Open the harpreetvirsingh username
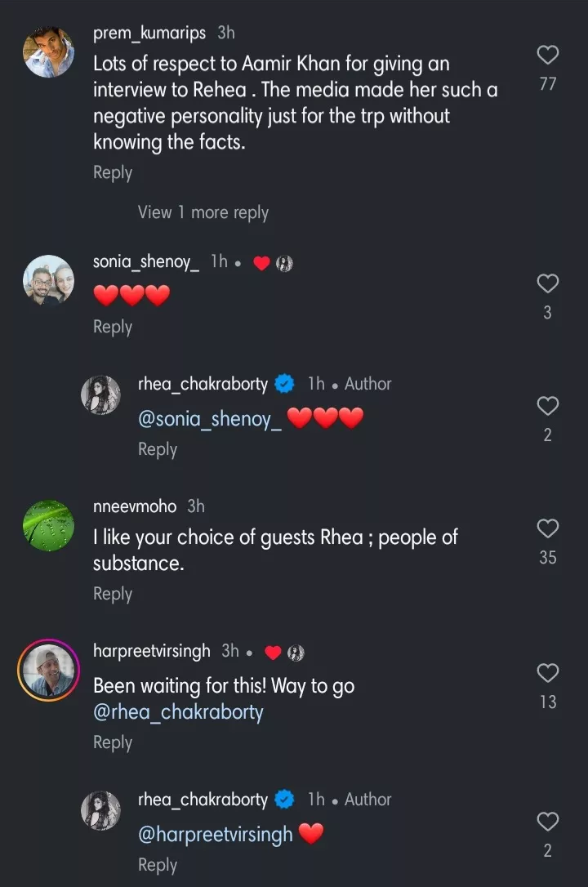Screen dimensions: 588x887 [152, 652]
